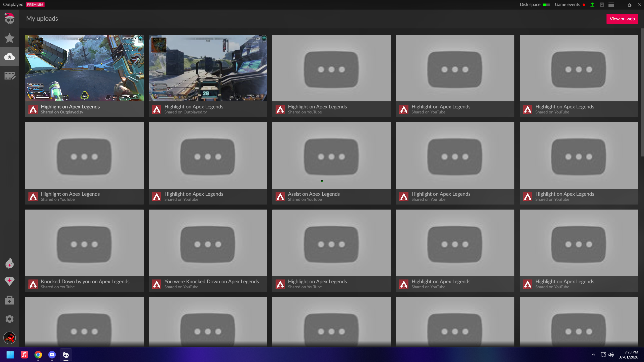Open first Apex Legends highlight thumbnail
The width and height of the screenshot is (644, 362).
[84, 68]
